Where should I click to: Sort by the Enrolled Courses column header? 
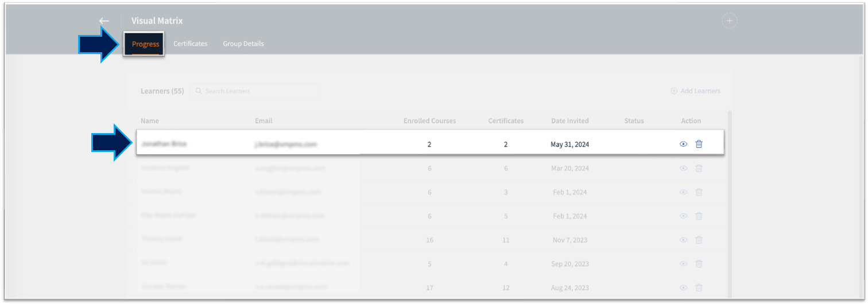coord(429,121)
